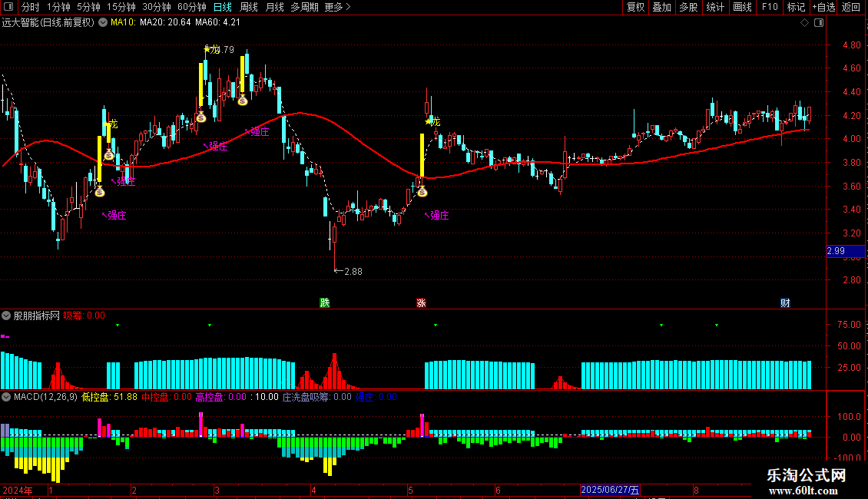Switch to 分时 intraday view
The width and height of the screenshot is (868, 499).
point(31,7)
